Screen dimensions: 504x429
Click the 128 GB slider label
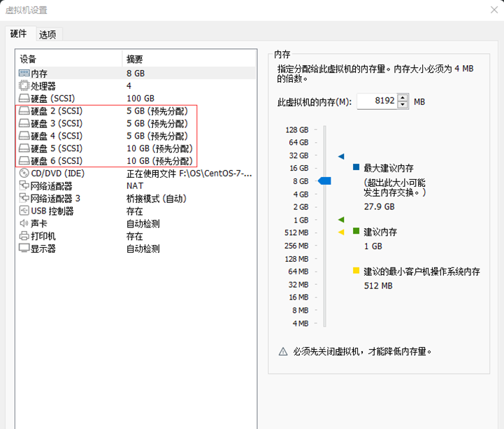click(x=296, y=129)
